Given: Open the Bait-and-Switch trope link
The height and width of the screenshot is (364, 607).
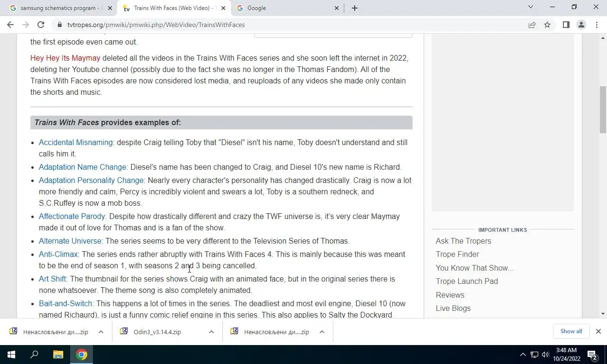Looking at the screenshot, I should 65,303.
